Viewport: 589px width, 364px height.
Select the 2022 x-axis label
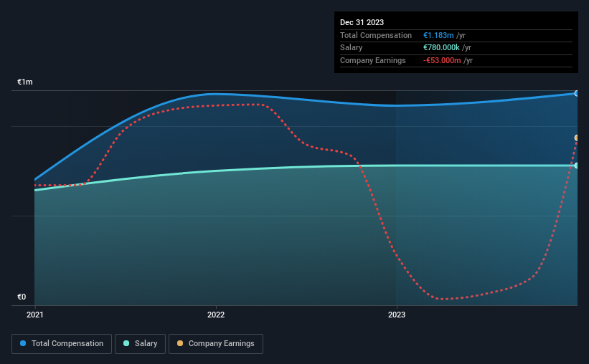pos(216,315)
